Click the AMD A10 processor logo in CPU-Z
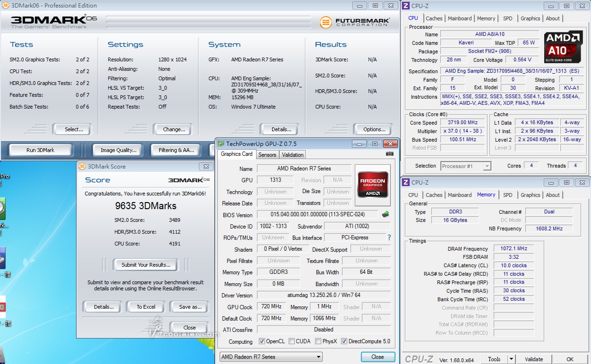The width and height of the screenshot is (591, 364). pos(563,47)
